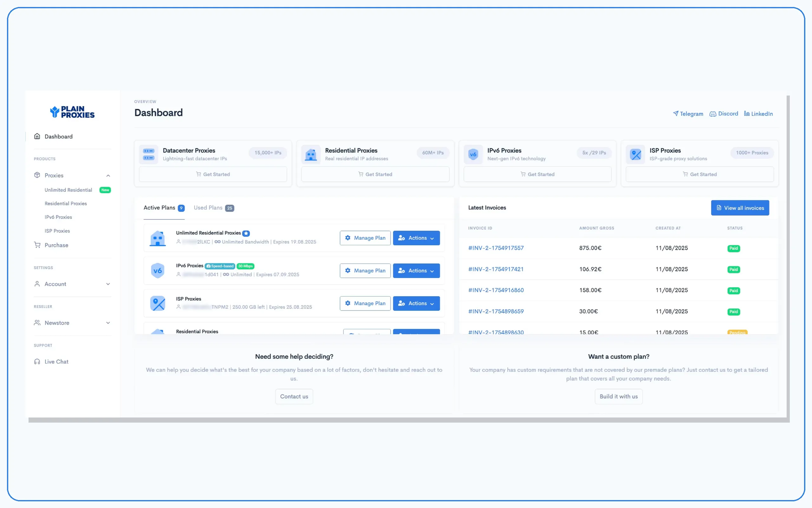812x508 pixels.
Task: Click the ISP Proxies card icon
Action: tap(635, 154)
